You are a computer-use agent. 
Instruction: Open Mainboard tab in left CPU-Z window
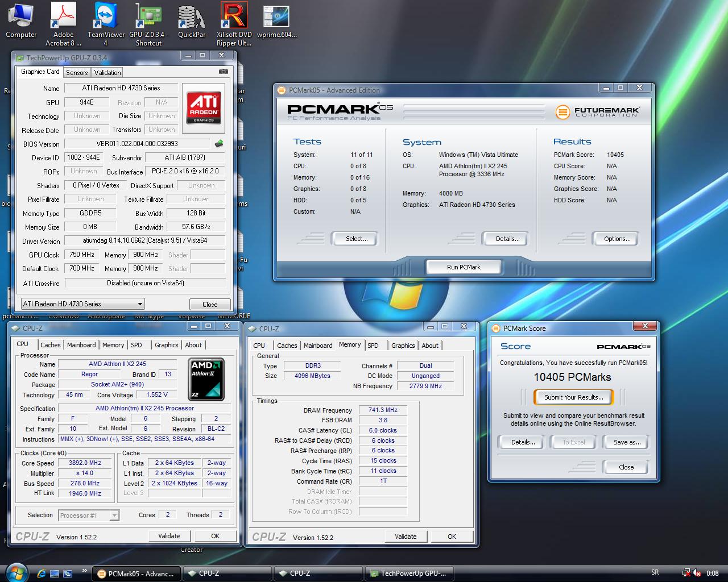pyautogui.click(x=81, y=345)
